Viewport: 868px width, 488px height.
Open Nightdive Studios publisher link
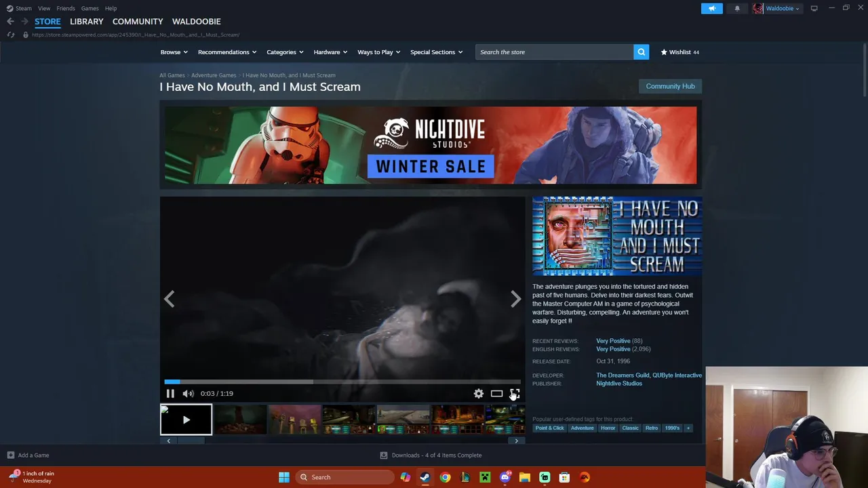tap(619, 384)
